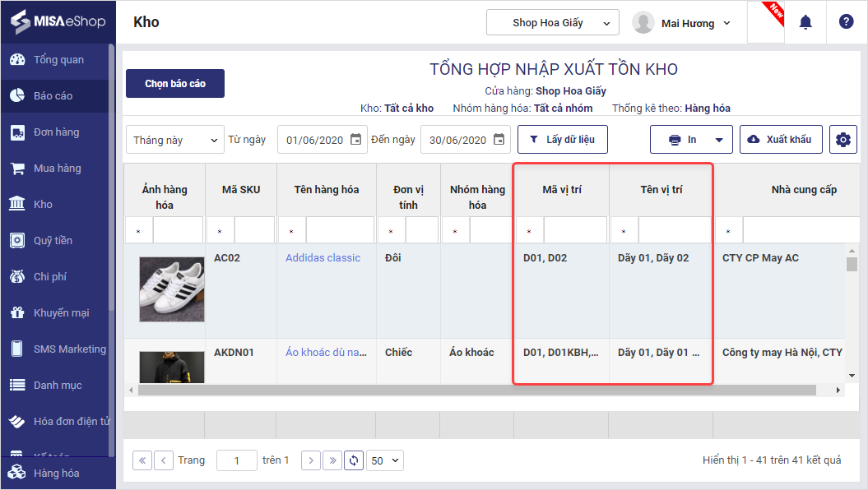This screenshot has height=490, width=868.
Task: Click the Lấy dữ liệu button
Action: (563, 140)
